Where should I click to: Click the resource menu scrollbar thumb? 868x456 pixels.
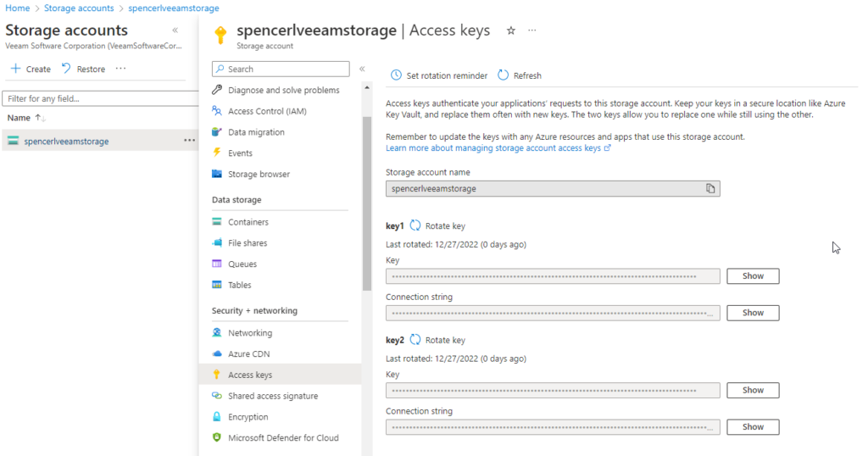(x=366, y=203)
